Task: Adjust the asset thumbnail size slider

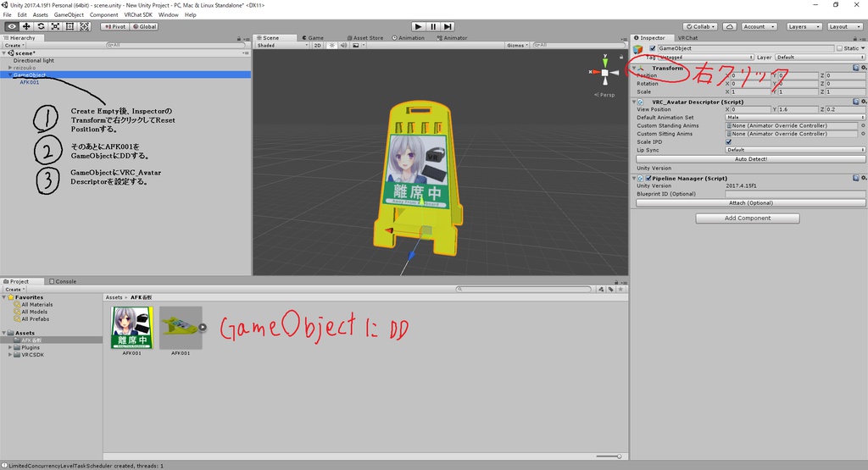Action: 609,456
